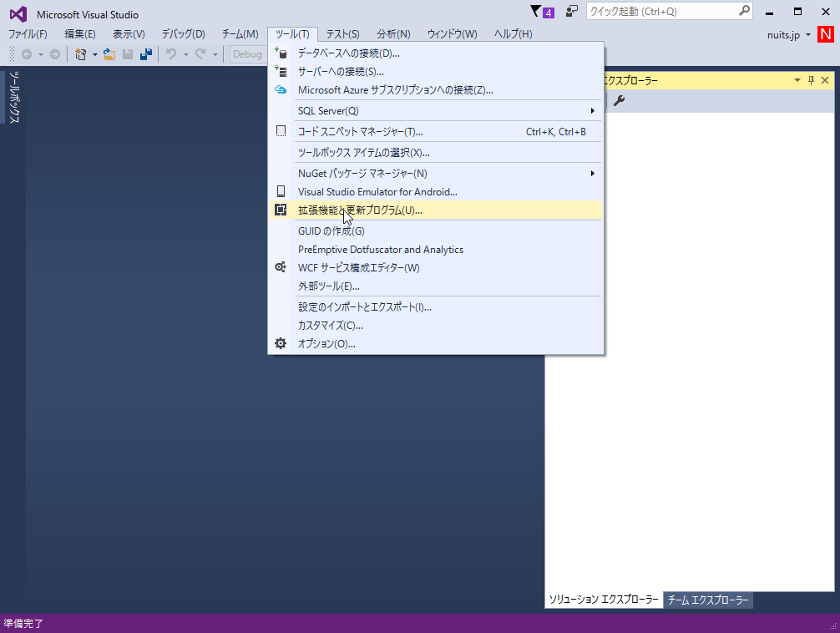The height and width of the screenshot is (633, 840).
Task: Choose 外部ツール(E)... menu entry
Action: pos(436,286)
